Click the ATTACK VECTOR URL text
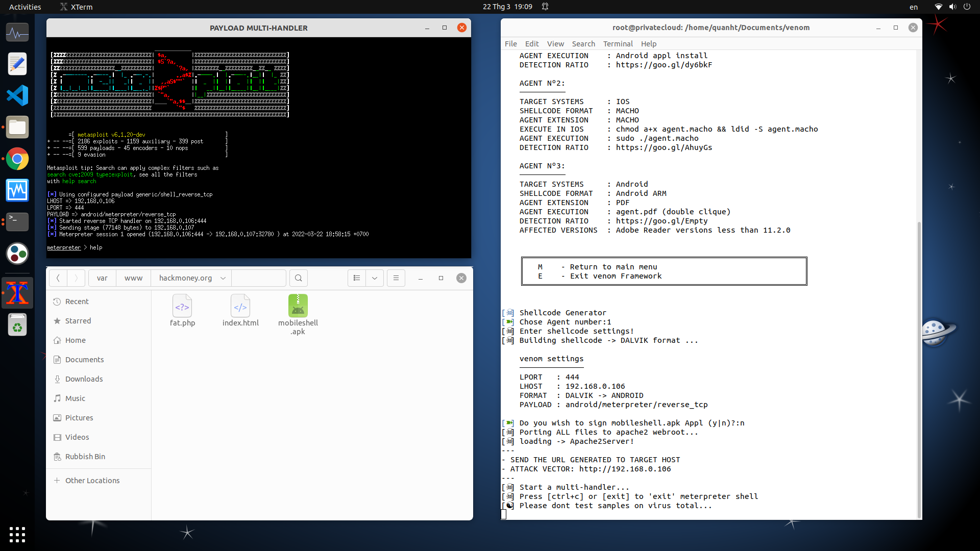Image resolution: width=980 pixels, height=551 pixels. [625, 469]
